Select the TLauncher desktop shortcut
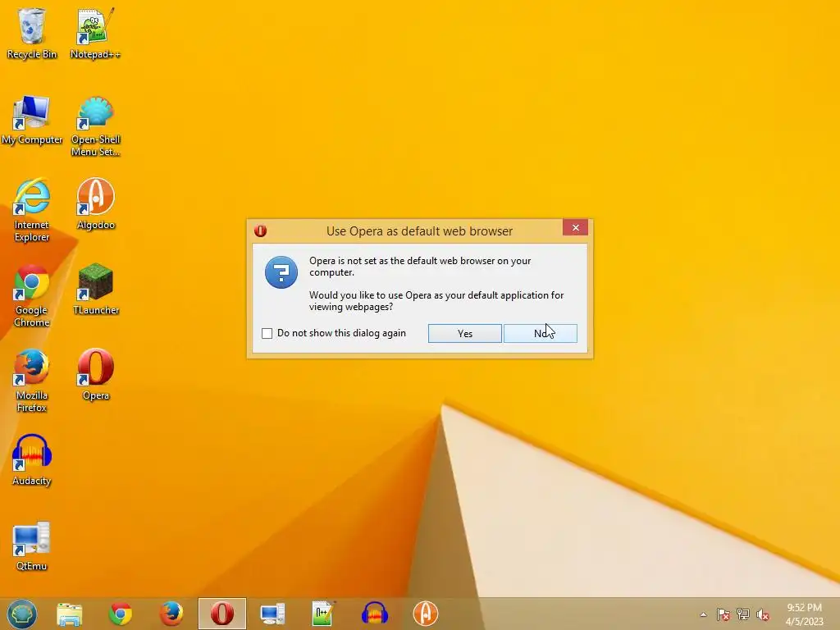 (x=95, y=289)
